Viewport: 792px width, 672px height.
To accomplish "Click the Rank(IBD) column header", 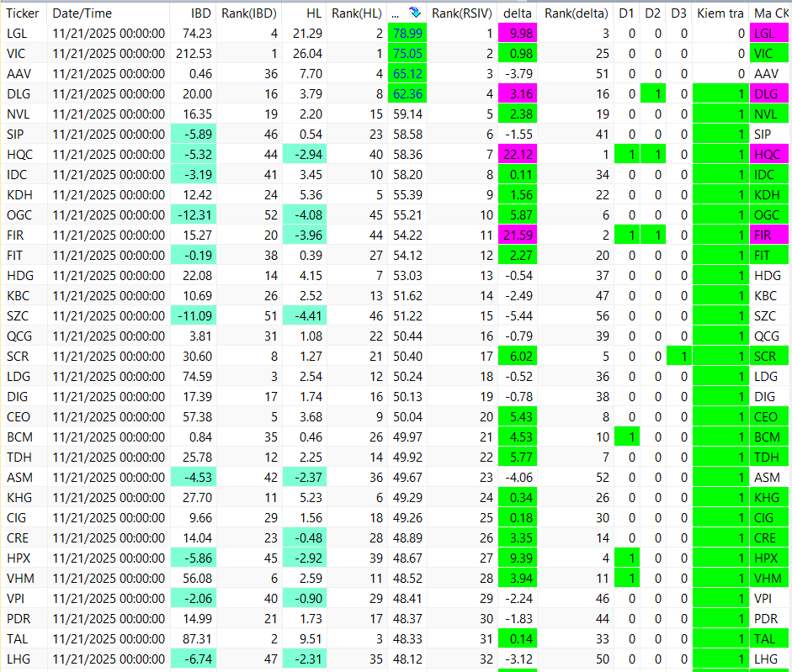I will pyautogui.click(x=249, y=13).
